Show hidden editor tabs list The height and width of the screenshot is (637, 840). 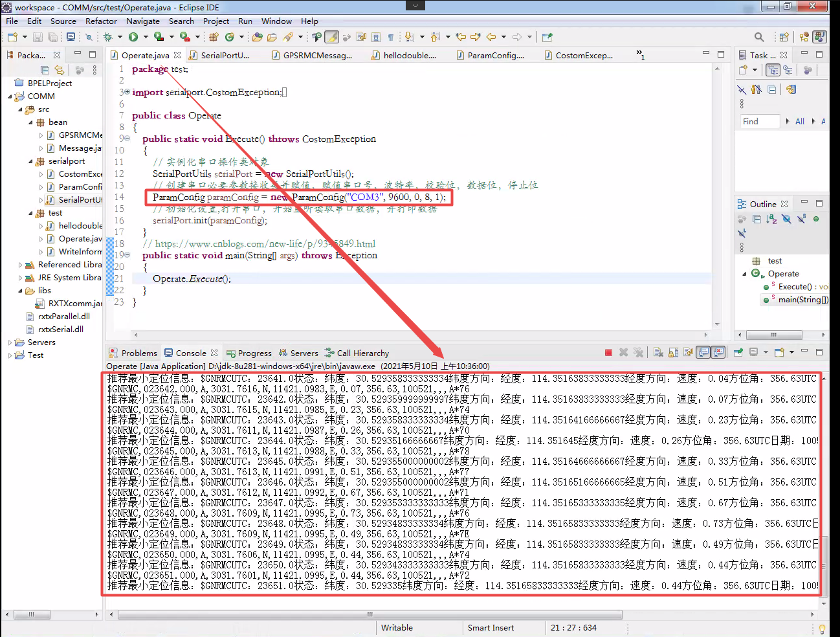click(640, 54)
